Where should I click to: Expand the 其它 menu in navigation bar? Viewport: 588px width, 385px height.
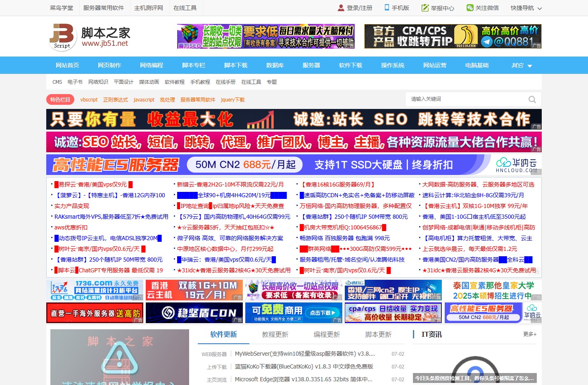[522, 65]
